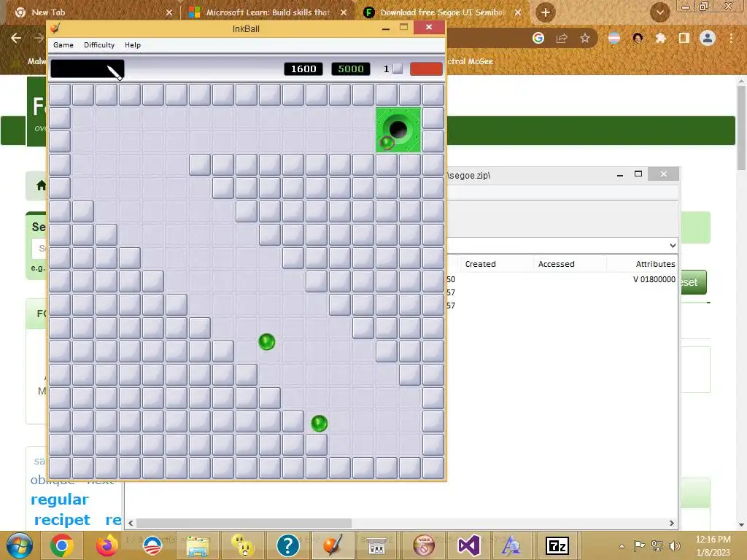
Task: Open the Windows Start menu
Action: (x=19, y=545)
